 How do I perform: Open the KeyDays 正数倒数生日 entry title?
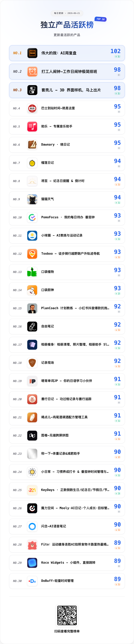[75, 490]
